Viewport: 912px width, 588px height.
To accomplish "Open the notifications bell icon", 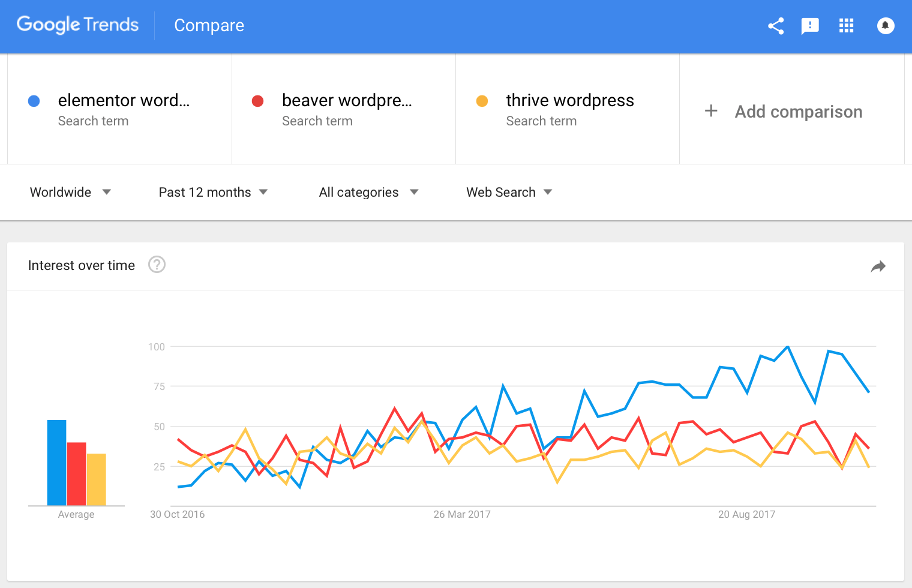I will point(886,26).
